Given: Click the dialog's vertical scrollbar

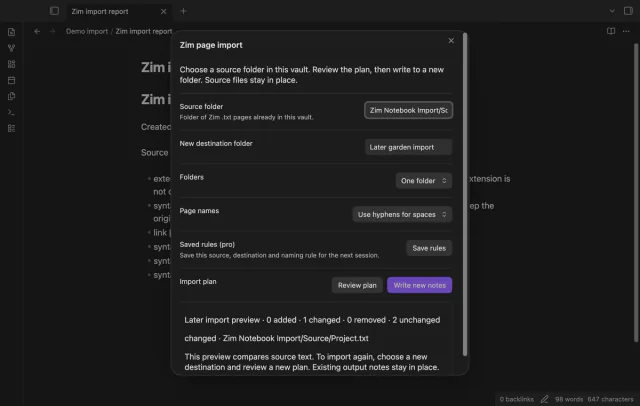Looking at the screenshot, I should 464,195.
